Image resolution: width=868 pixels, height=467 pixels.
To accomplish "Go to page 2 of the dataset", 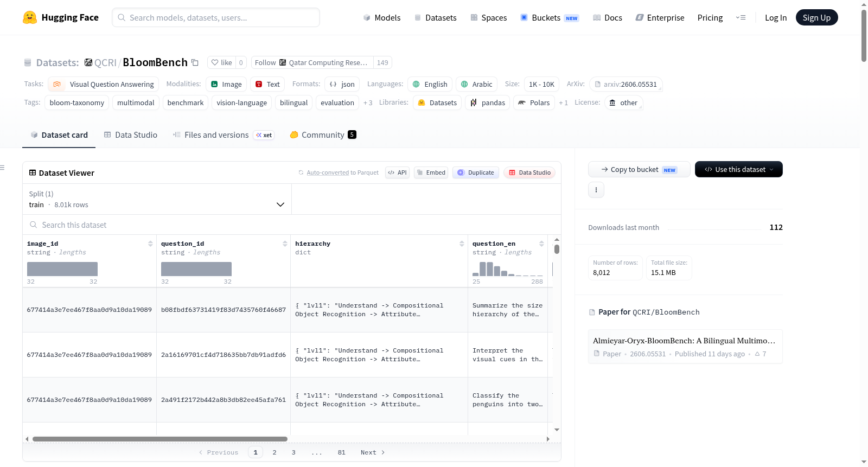I will click(x=275, y=452).
